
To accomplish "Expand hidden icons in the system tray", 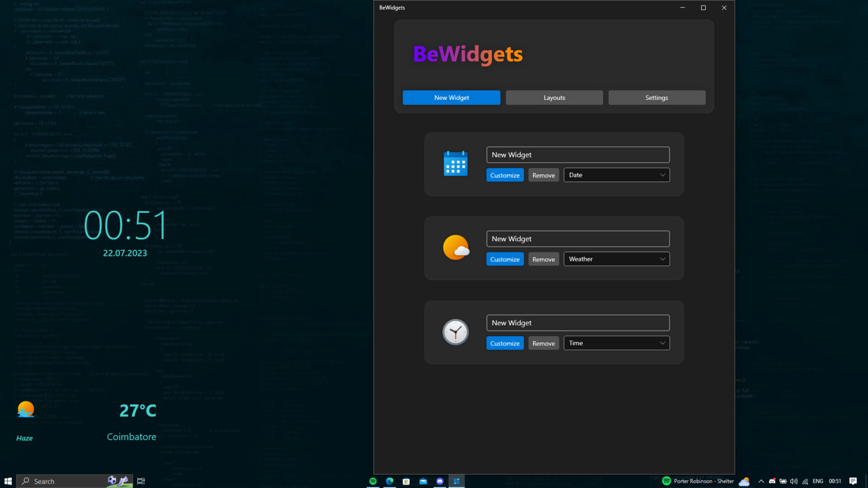I will click(761, 481).
